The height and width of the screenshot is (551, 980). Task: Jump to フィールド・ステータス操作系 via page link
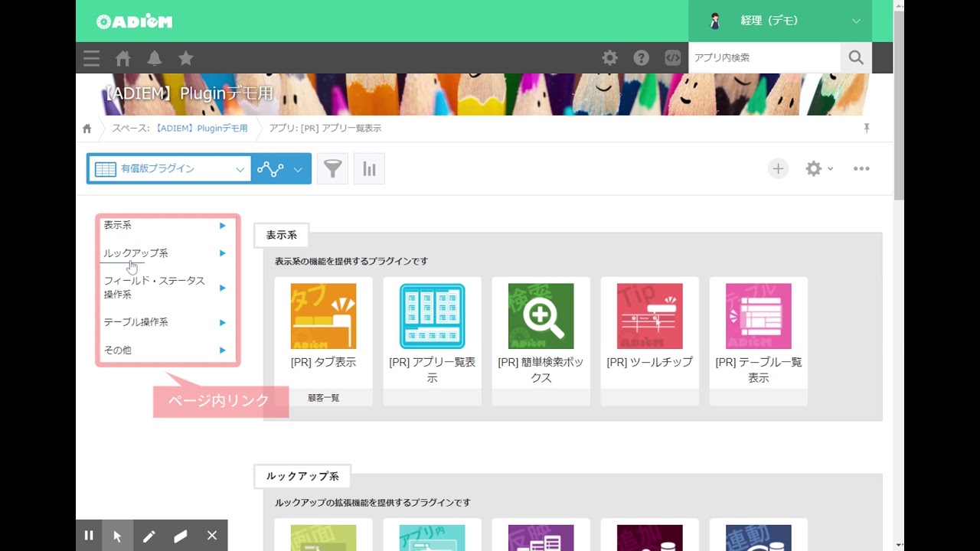[x=155, y=287]
